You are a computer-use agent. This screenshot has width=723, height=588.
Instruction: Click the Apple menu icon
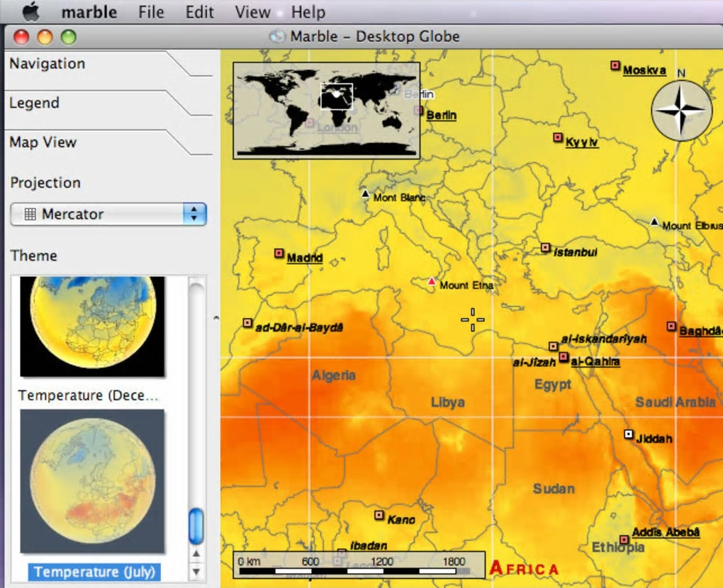(31, 11)
